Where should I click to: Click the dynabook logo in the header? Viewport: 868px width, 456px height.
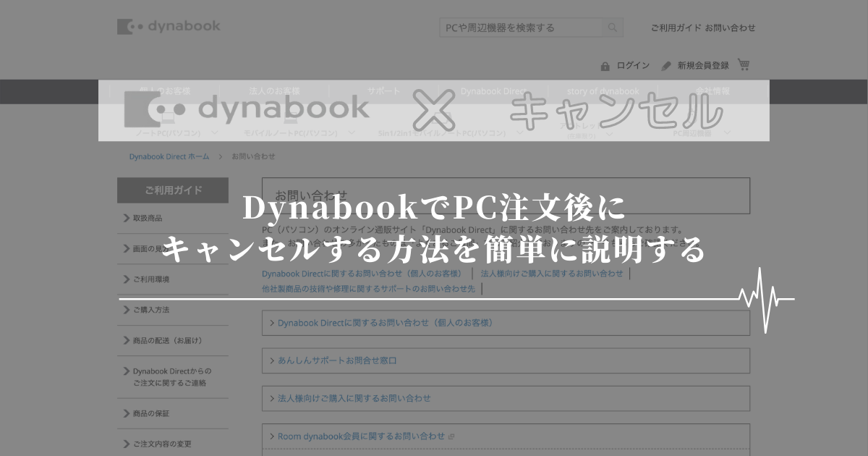[169, 27]
